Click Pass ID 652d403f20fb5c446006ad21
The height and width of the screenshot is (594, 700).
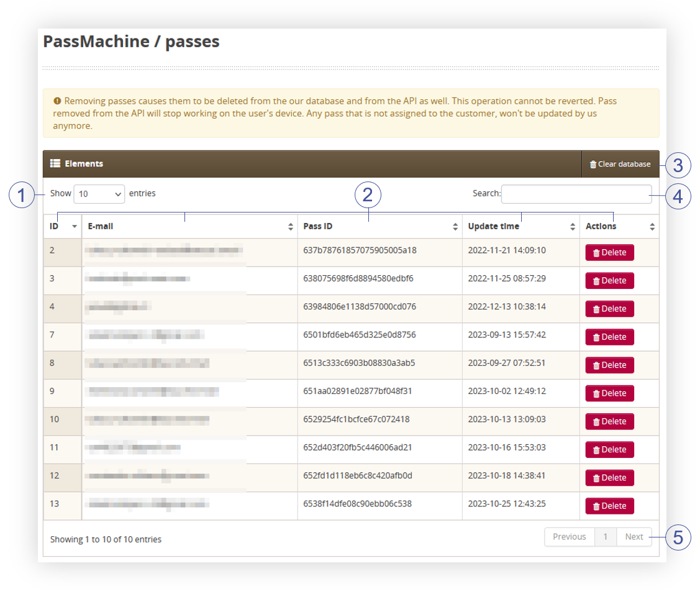tap(358, 447)
